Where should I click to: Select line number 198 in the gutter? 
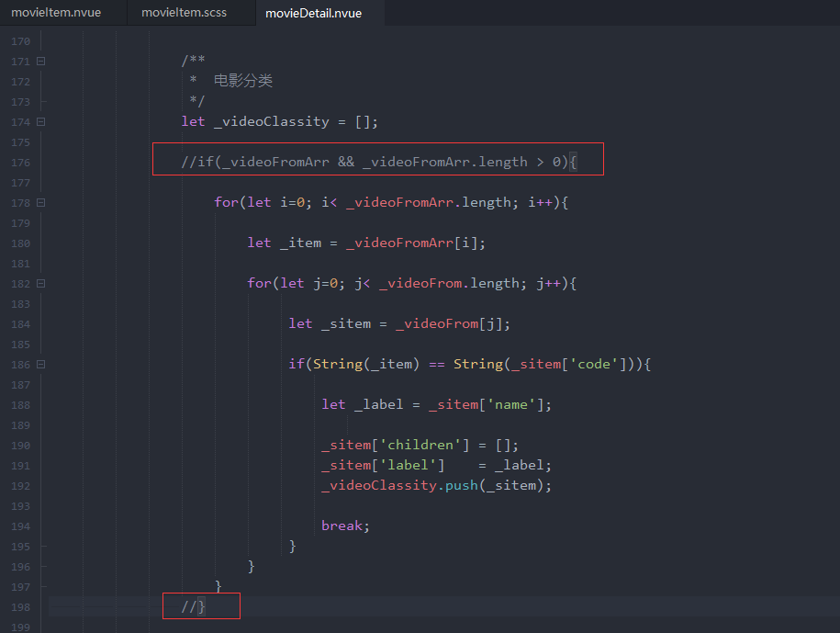pyautogui.click(x=20, y=607)
